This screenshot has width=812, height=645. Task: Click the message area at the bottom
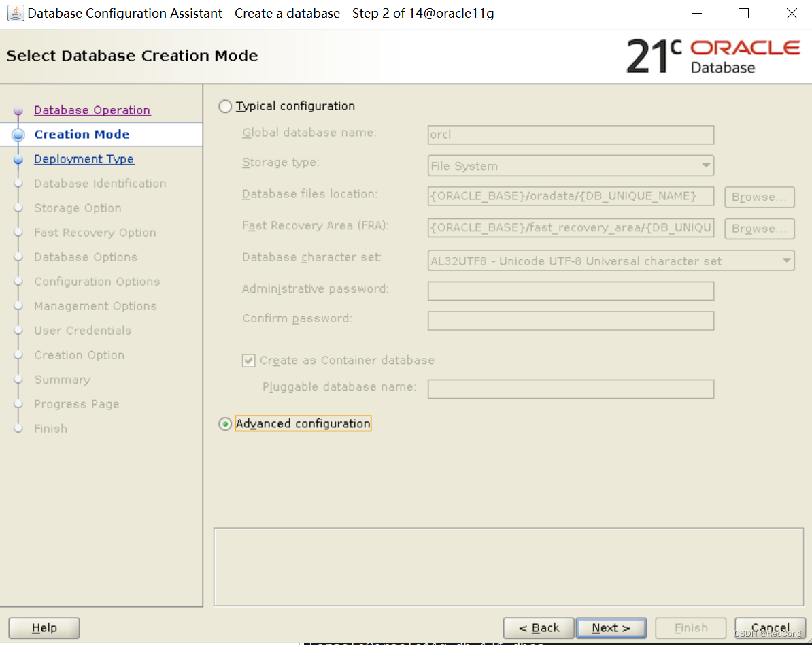(509, 567)
